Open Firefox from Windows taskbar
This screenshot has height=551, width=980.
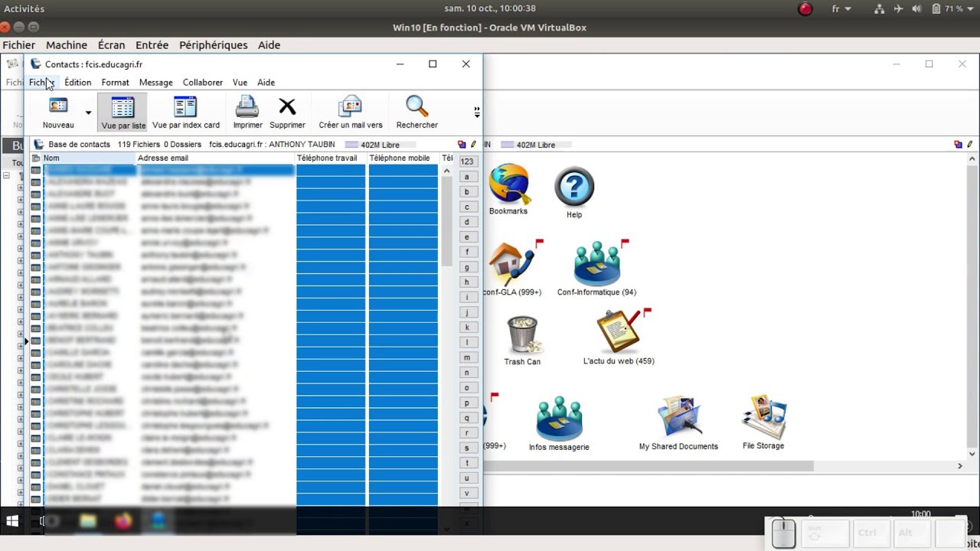pyautogui.click(x=123, y=521)
